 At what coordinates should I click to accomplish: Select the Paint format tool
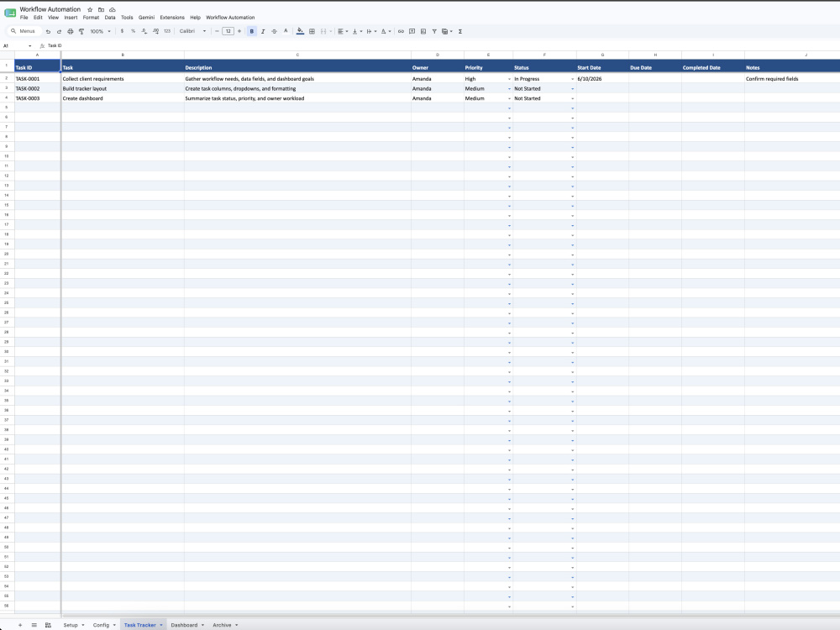pyautogui.click(x=81, y=32)
